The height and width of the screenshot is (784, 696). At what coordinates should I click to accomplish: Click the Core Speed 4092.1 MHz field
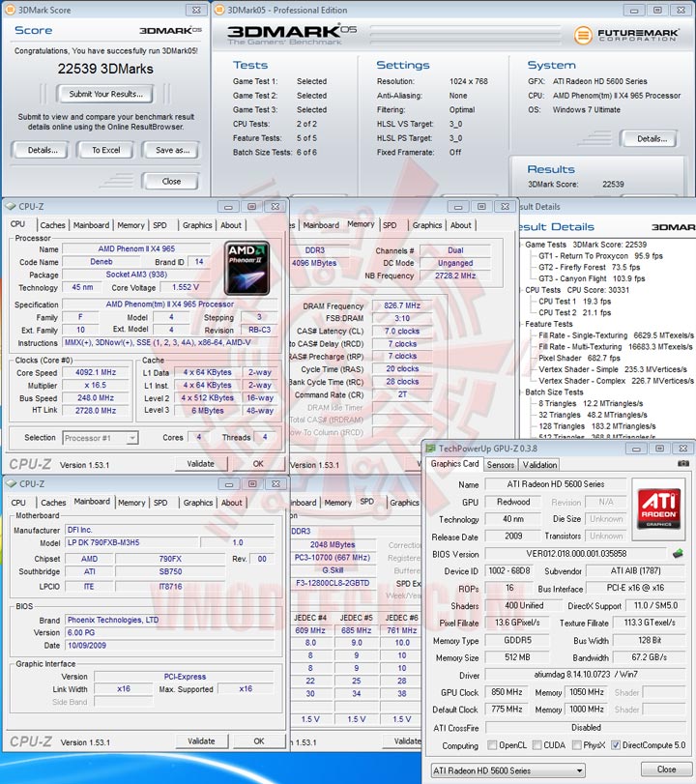click(96, 372)
